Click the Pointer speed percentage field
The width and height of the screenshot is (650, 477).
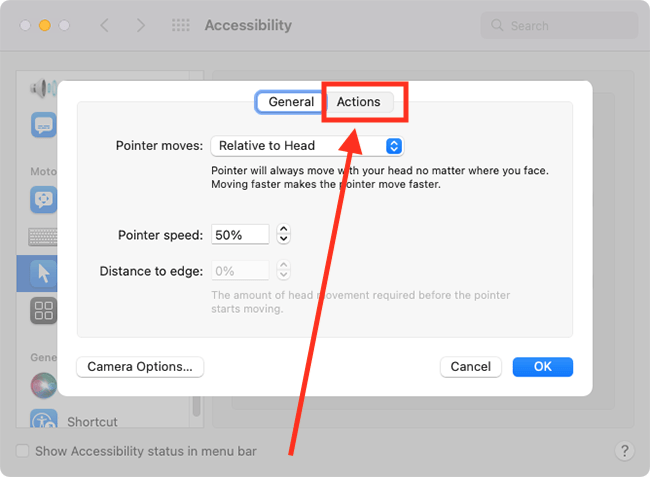click(x=240, y=235)
